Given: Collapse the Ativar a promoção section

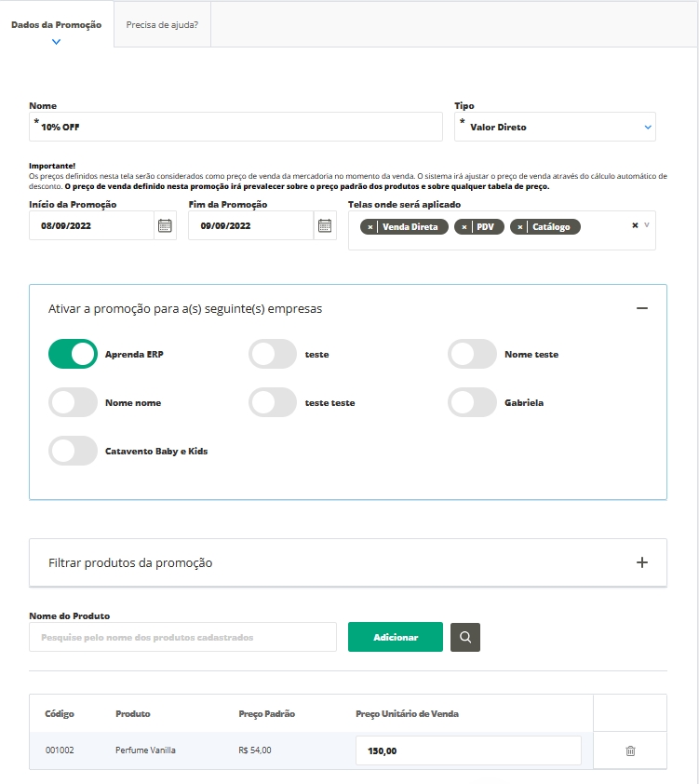Looking at the screenshot, I should (x=641, y=308).
